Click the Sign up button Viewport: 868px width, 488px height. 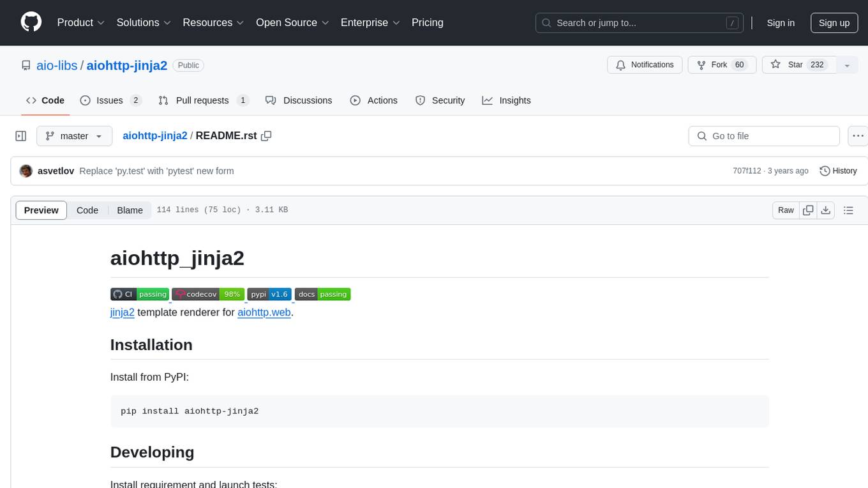point(834,23)
